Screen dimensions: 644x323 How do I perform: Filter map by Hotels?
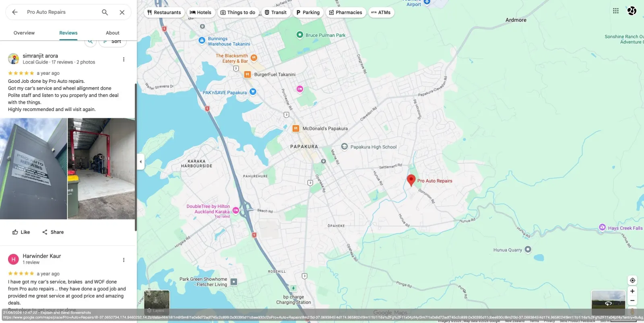coord(200,12)
